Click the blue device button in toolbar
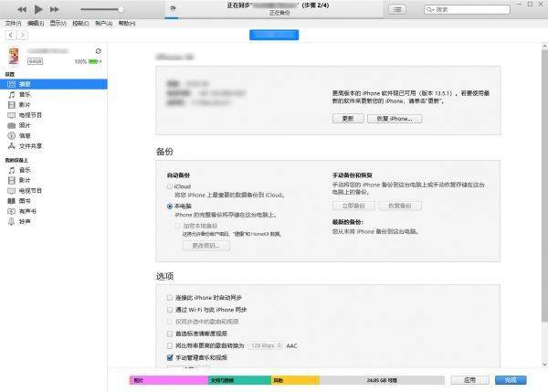The image size is (548, 392). tap(274, 35)
